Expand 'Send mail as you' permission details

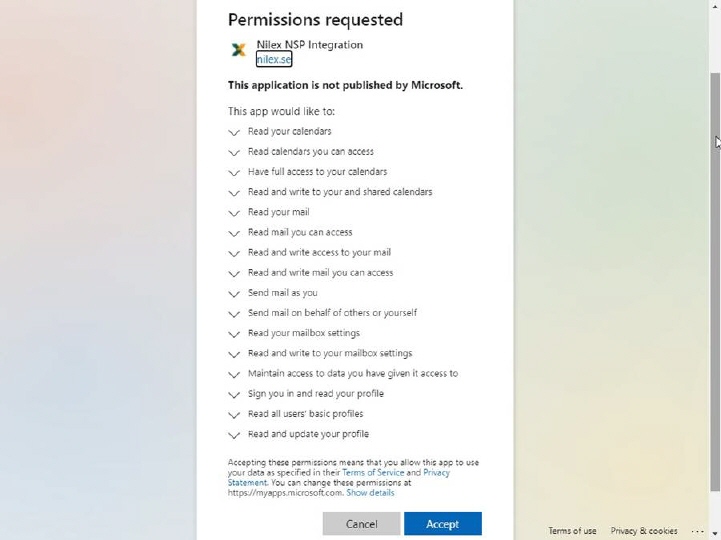coord(234,293)
